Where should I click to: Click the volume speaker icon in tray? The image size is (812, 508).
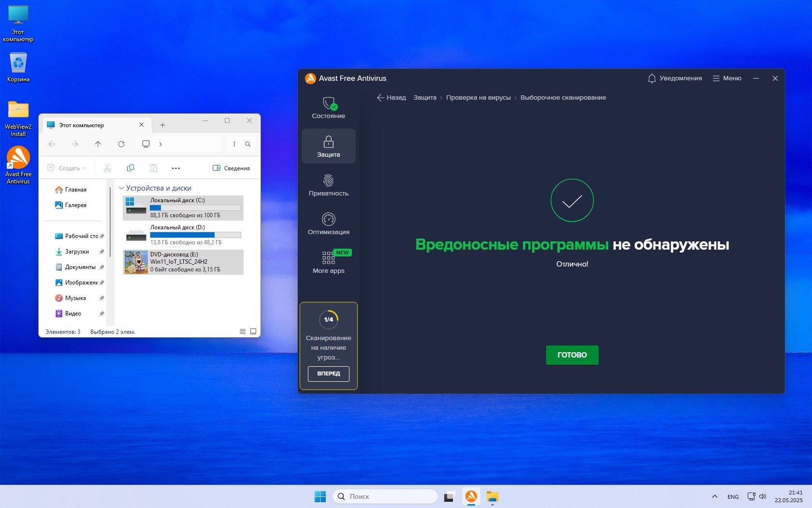[763, 496]
